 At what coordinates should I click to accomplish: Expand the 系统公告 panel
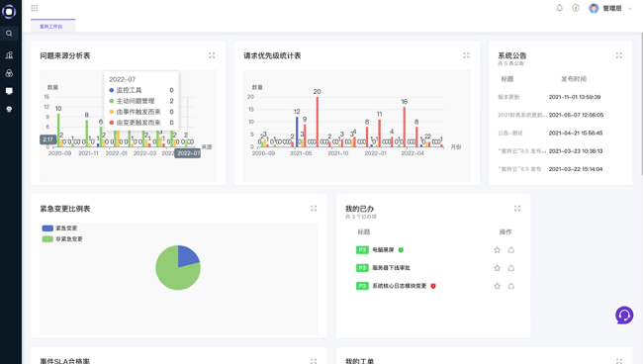pos(619,55)
